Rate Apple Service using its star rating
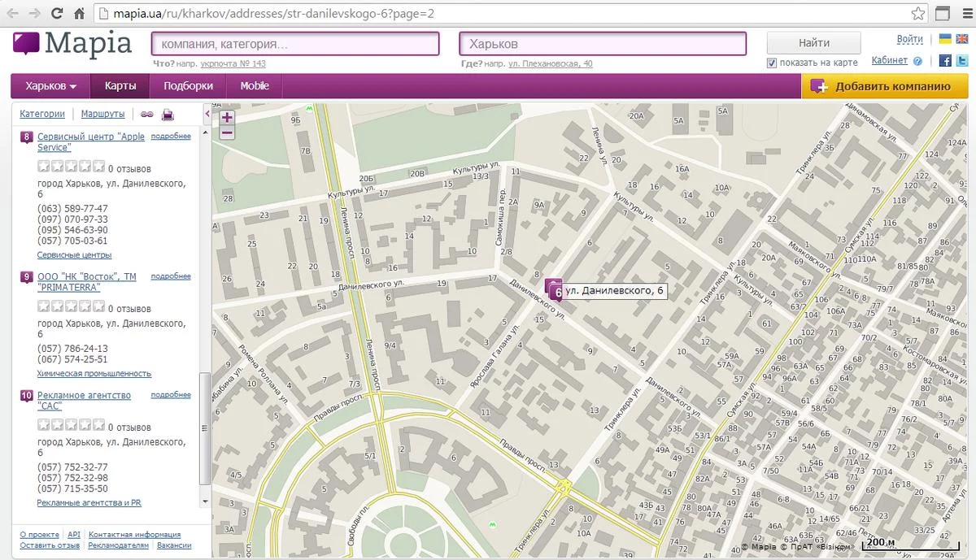This screenshot has height=560, width=976. click(x=71, y=167)
